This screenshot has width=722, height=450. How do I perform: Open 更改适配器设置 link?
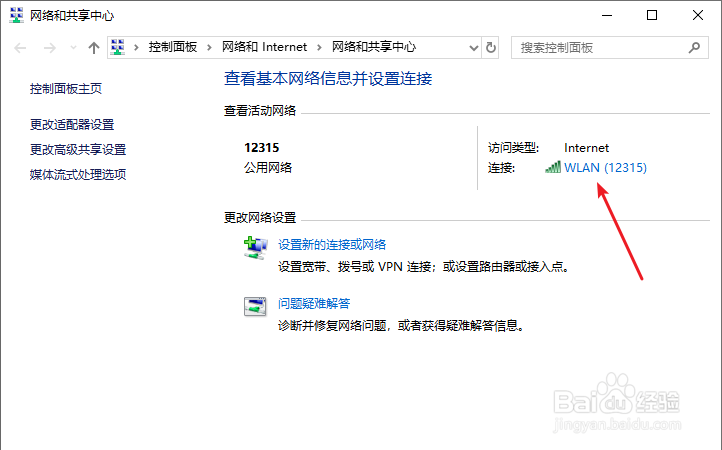(72, 124)
